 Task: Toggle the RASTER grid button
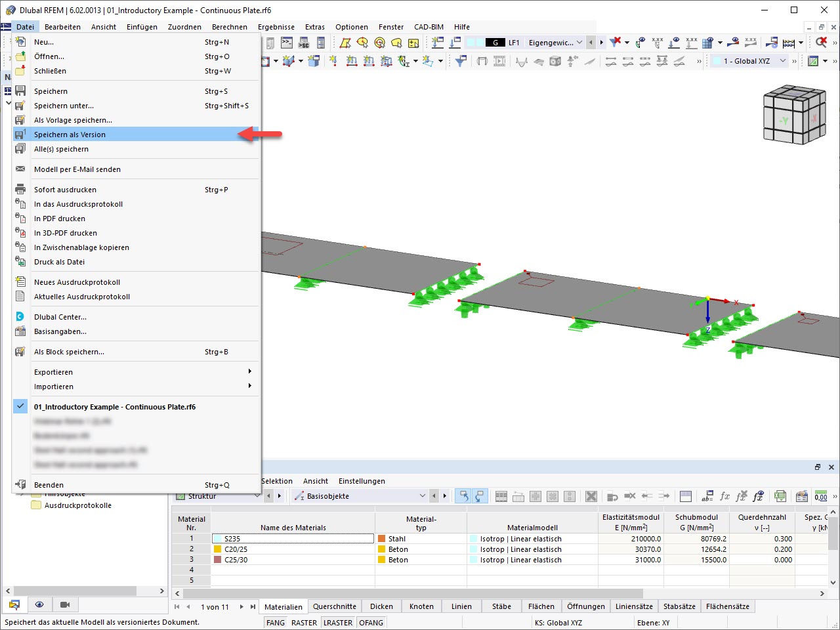[x=304, y=623]
